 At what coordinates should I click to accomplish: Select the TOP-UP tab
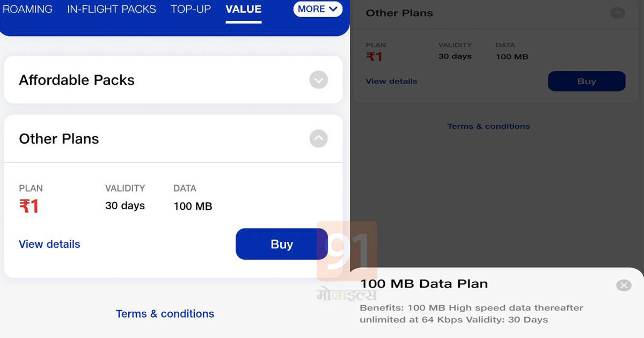tap(191, 9)
